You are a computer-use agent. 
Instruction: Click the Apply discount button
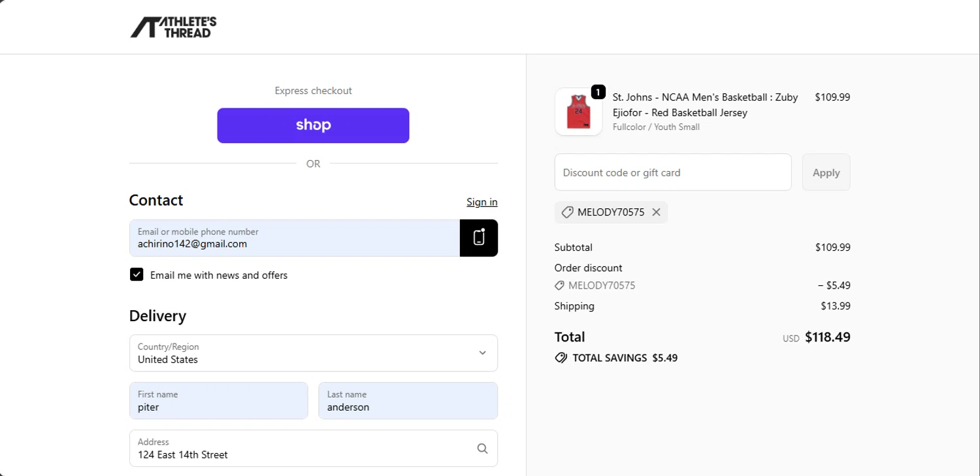pos(826,172)
